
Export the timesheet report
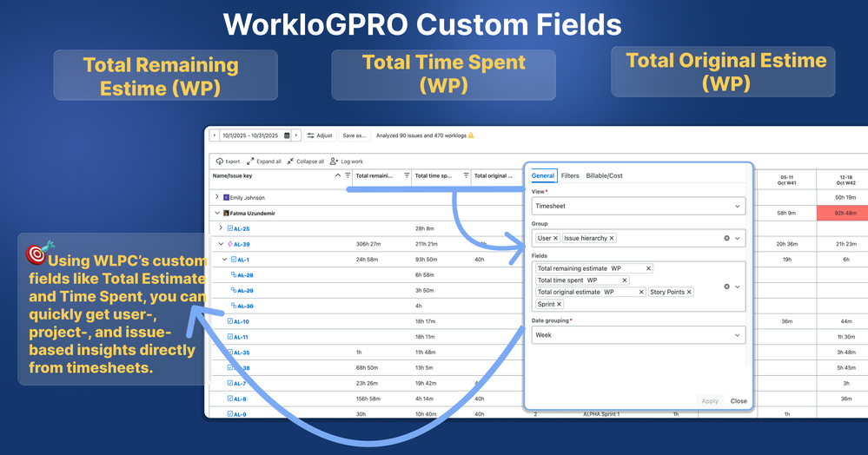click(x=228, y=162)
